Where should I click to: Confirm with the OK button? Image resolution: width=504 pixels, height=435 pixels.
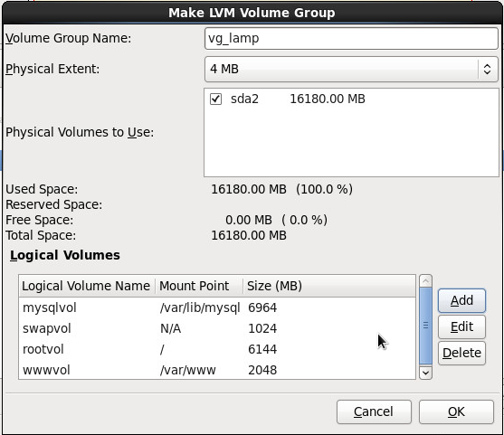(456, 411)
